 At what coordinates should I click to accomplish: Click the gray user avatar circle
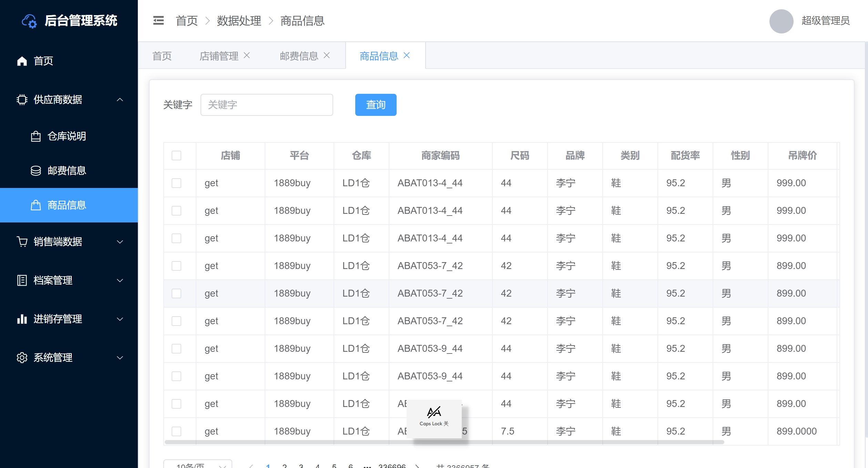tap(781, 21)
